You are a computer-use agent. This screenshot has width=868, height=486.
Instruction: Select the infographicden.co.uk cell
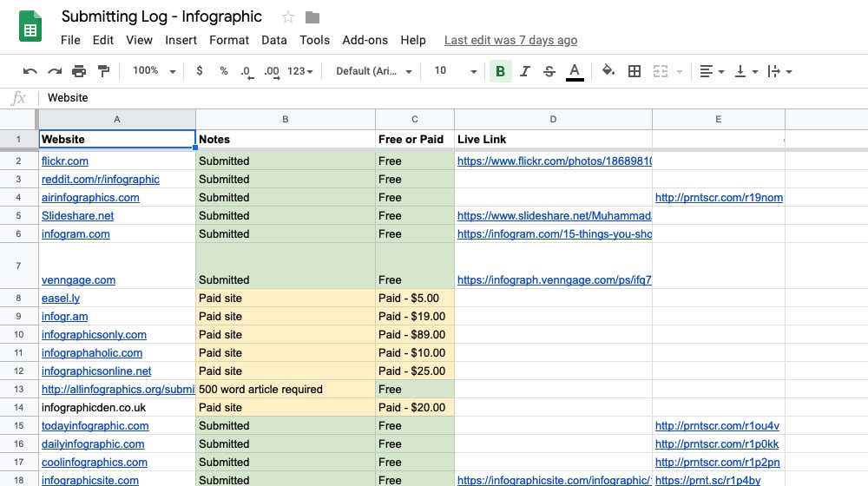tap(117, 407)
